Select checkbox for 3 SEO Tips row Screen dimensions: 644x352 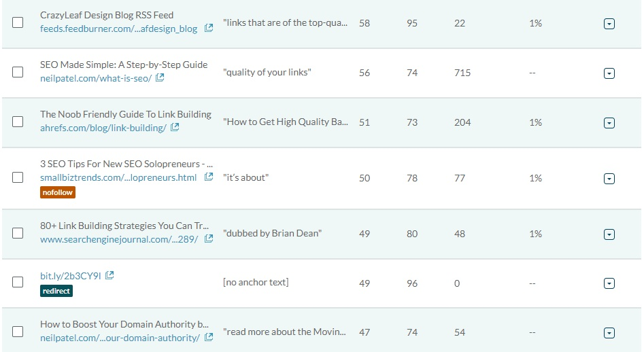18,177
